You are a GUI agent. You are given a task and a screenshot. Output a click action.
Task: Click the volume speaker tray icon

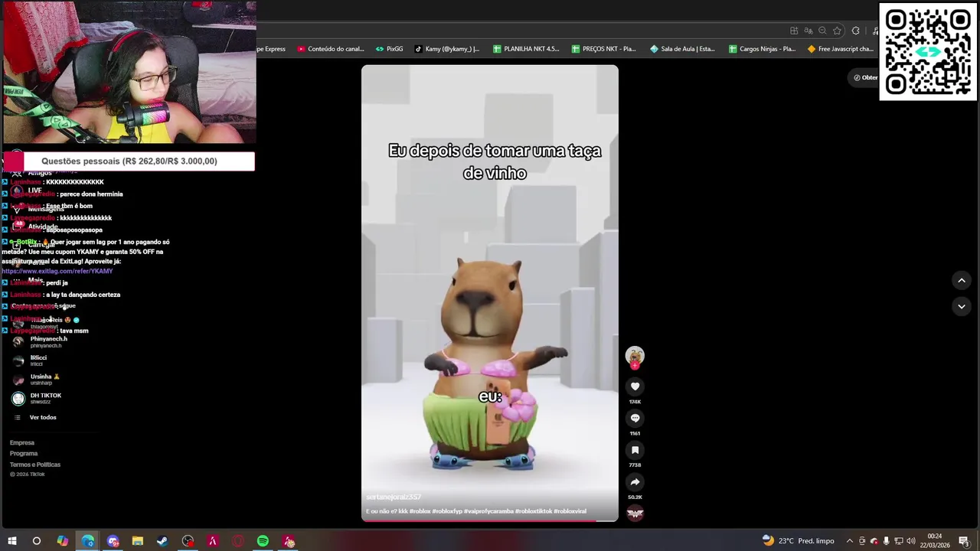[x=912, y=541]
